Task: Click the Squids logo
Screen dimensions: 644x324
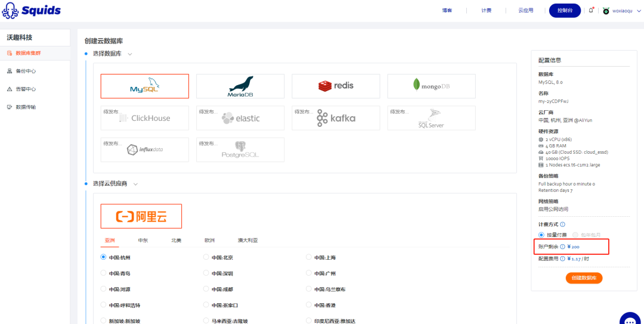Action: (31, 10)
